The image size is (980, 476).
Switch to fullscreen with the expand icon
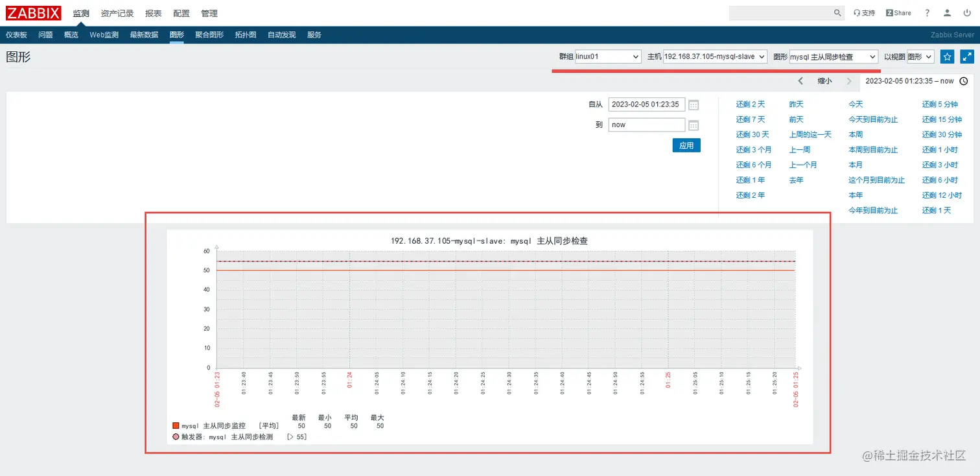(x=967, y=57)
